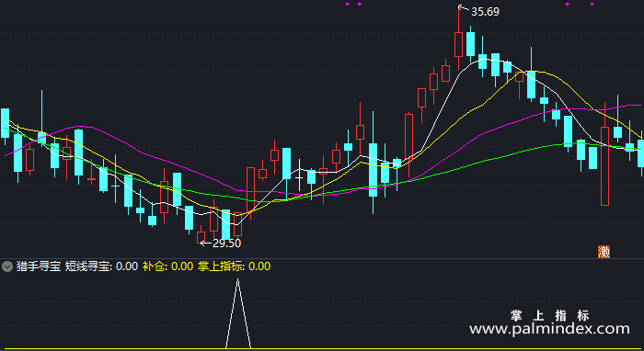Viewport: 644px width, 351px height.
Task: Click the 猎手寻宝 indicator name
Action: click(x=39, y=266)
